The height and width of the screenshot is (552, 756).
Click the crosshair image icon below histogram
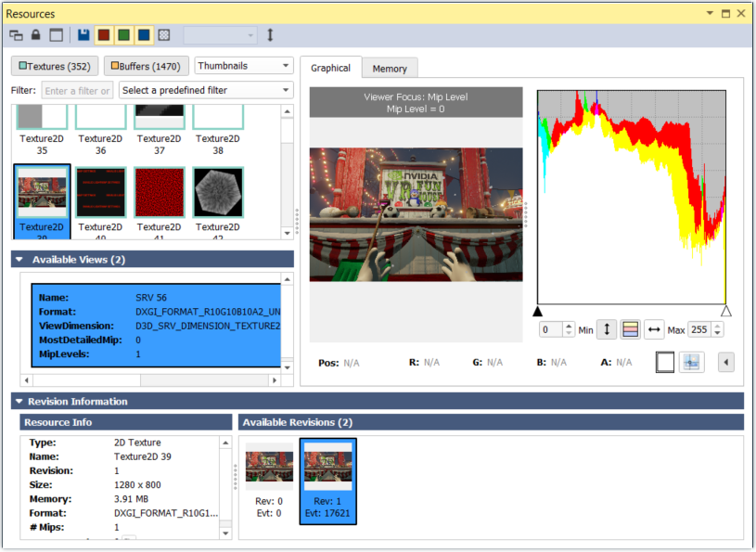[x=690, y=362]
